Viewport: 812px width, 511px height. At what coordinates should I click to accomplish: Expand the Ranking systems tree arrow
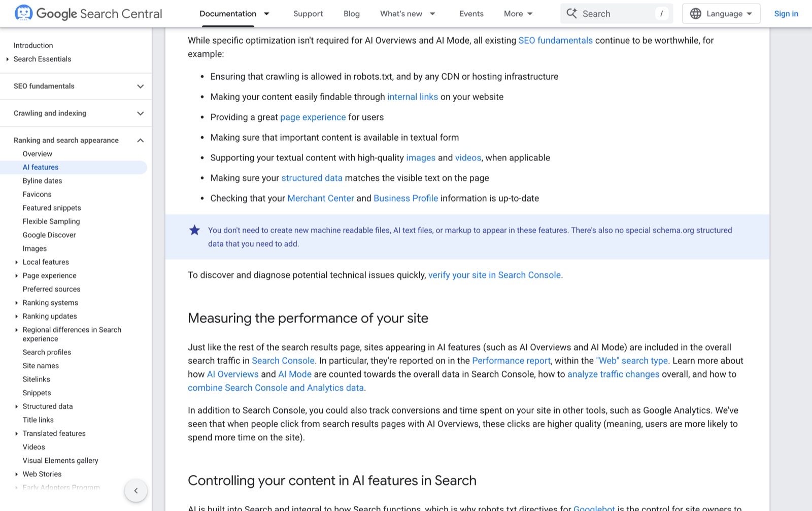(x=17, y=303)
